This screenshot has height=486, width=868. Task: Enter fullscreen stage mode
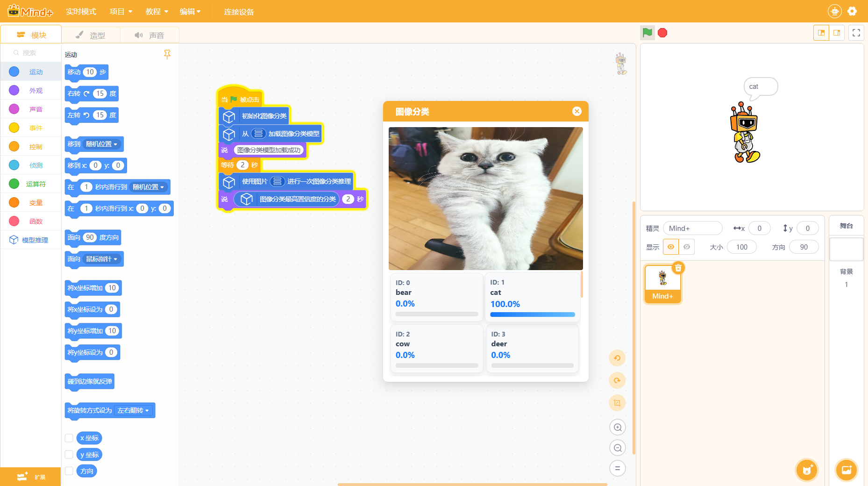click(x=856, y=33)
